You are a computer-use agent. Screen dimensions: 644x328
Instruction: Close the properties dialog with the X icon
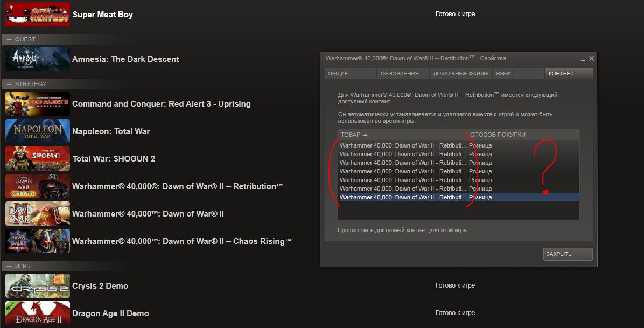[x=591, y=59]
